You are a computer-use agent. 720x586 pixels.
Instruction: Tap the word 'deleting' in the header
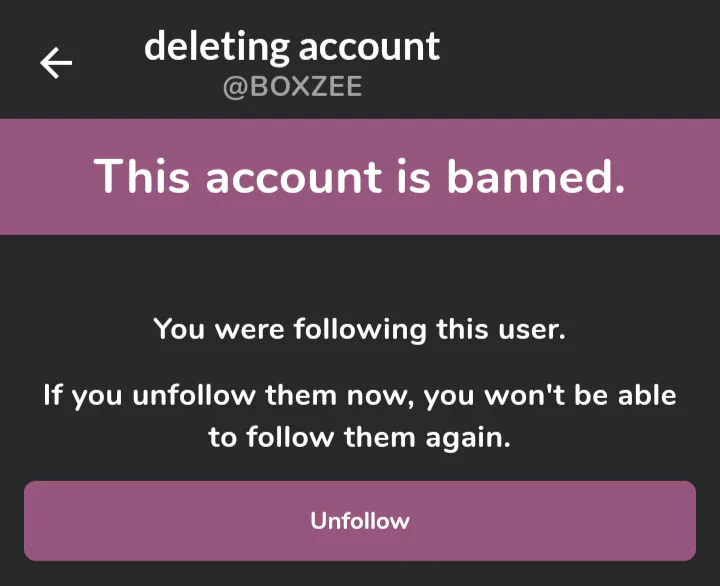click(x=216, y=46)
